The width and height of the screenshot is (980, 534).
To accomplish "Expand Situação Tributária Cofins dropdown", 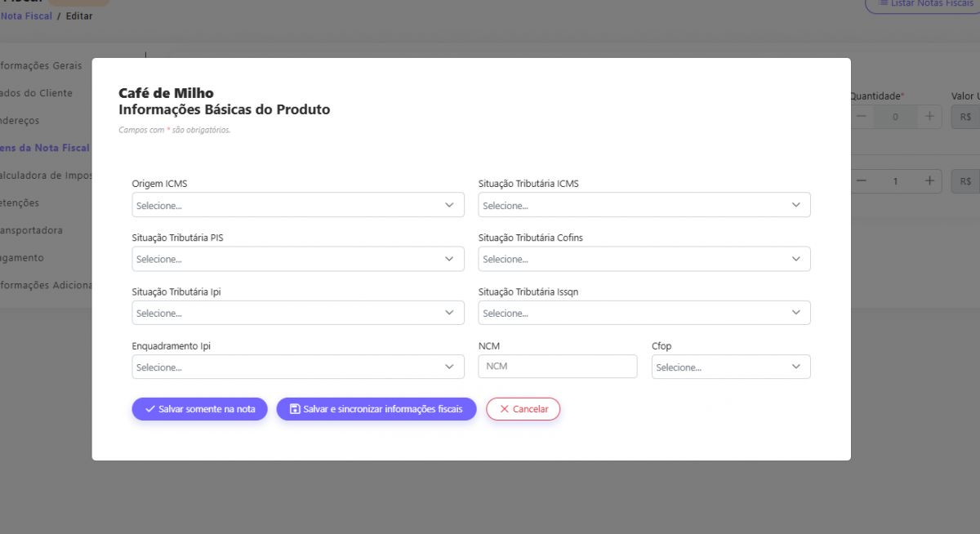I will point(644,259).
